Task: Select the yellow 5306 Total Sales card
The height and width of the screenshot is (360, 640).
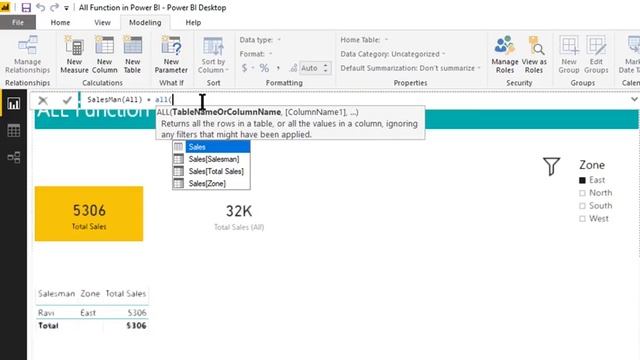Action: pyautogui.click(x=89, y=214)
